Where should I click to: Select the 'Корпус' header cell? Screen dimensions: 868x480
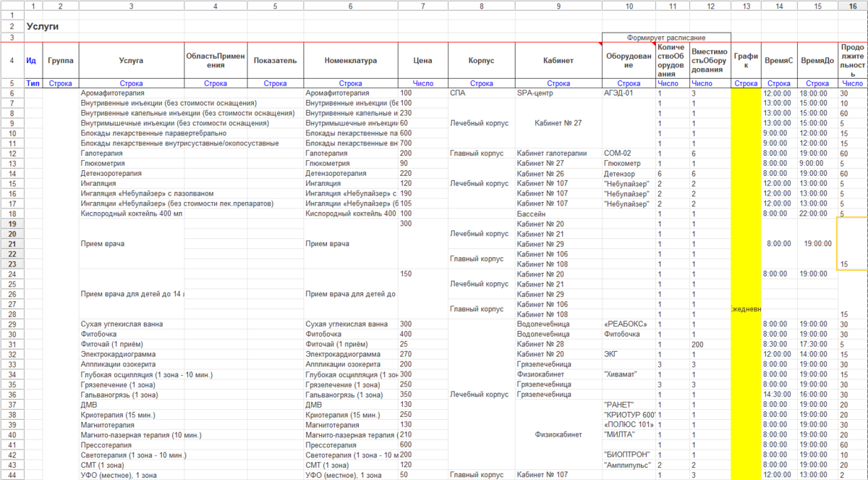(x=481, y=61)
